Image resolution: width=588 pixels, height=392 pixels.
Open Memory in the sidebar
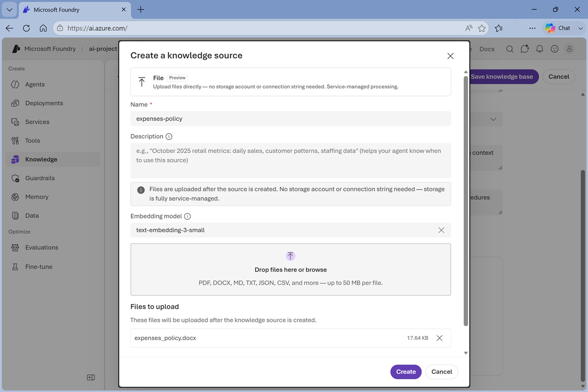click(x=53, y=196)
